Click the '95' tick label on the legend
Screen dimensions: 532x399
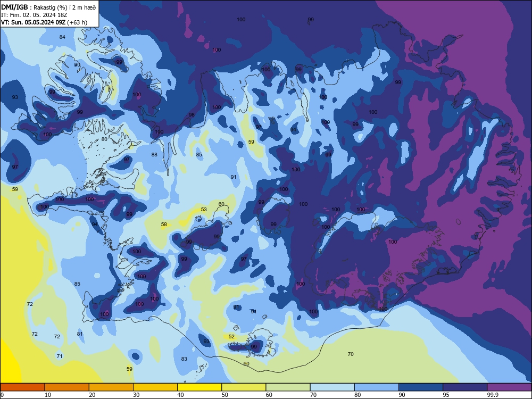[x=446, y=395]
